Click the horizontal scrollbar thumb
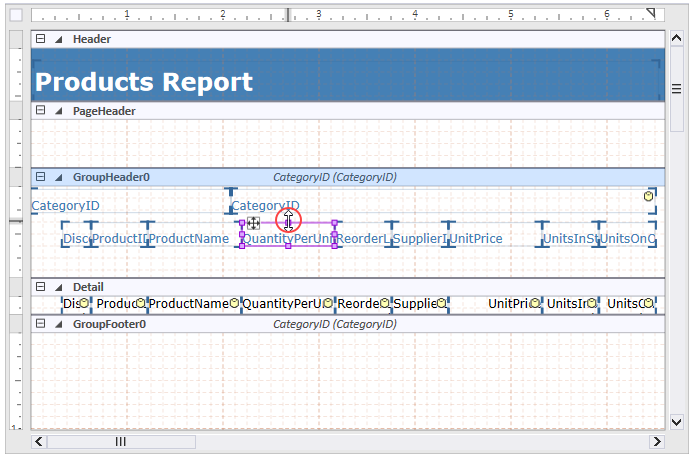The width and height of the screenshot is (694, 461). click(x=120, y=441)
